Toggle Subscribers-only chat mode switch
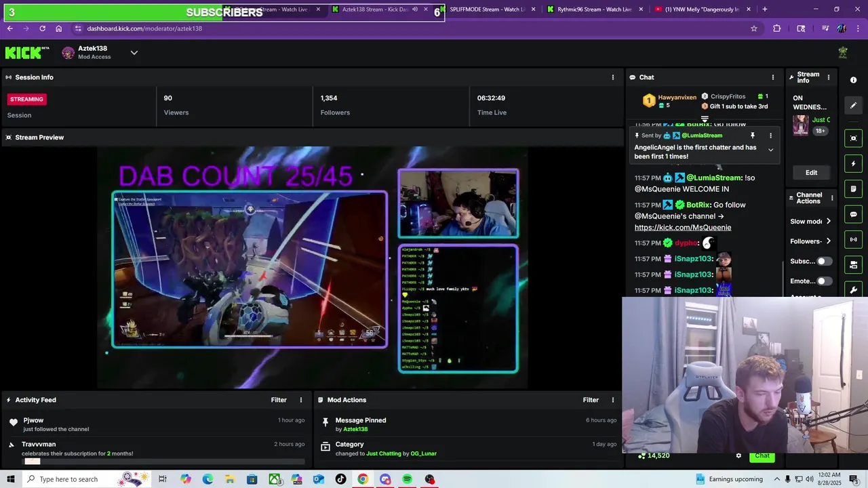Screen dimensions: 868x488 (x=824, y=261)
